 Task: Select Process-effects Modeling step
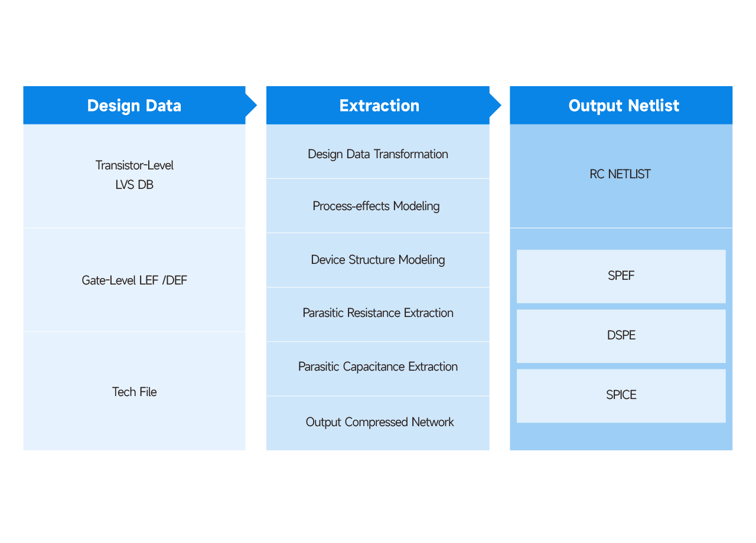pyautogui.click(x=378, y=206)
